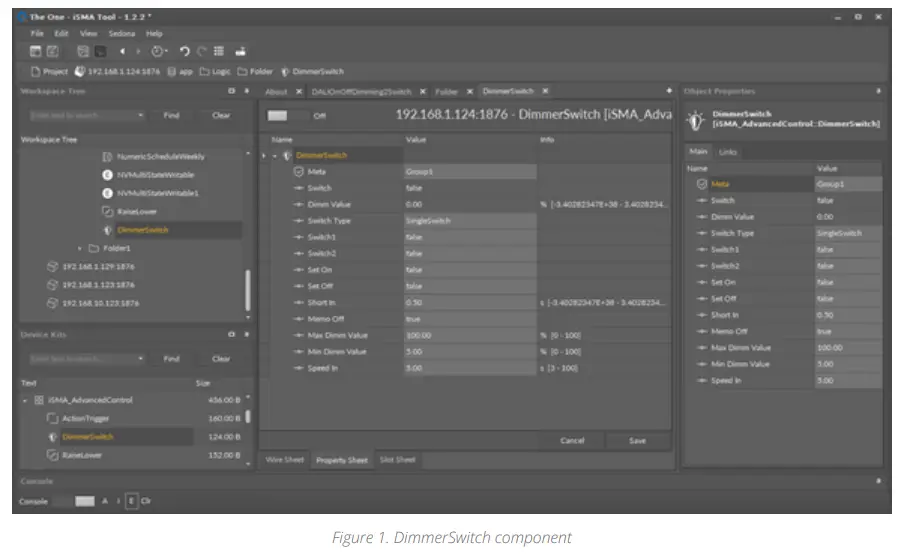
Task: Collapse iSMA_AdvancedControl kit in Device Kits
Action: 26,400
